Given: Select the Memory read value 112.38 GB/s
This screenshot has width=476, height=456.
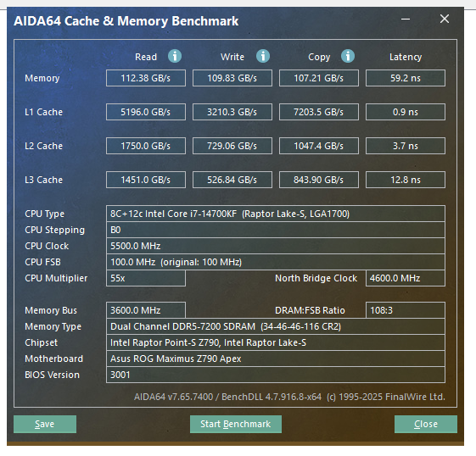Looking at the screenshot, I should [146, 78].
